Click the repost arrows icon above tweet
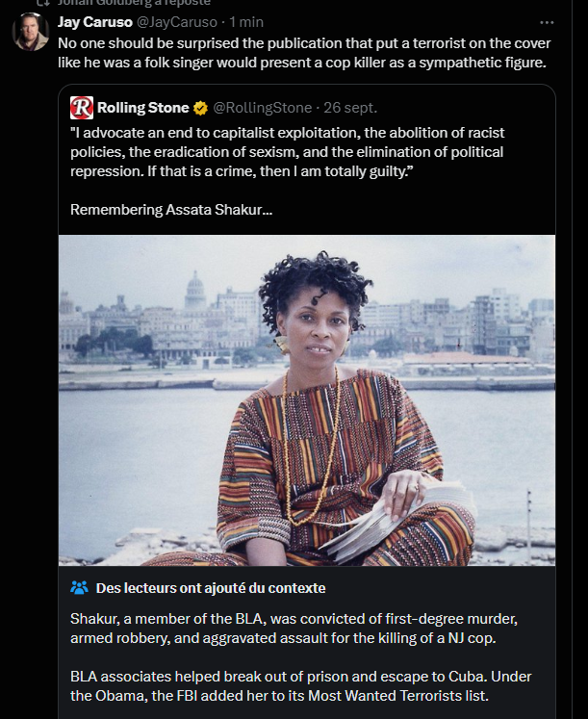Viewport: 588px width, 719px height. tap(40, 3)
